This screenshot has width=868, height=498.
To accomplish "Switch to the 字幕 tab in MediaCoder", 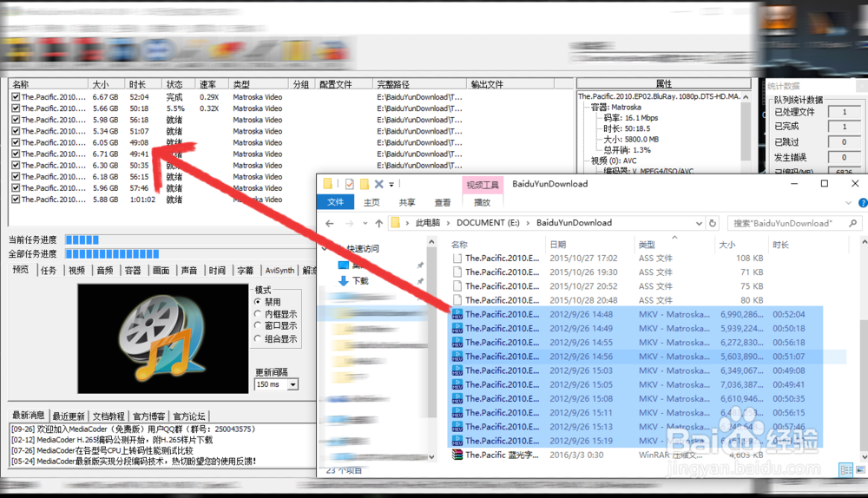I will pyautogui.click(x=246, y=270).
